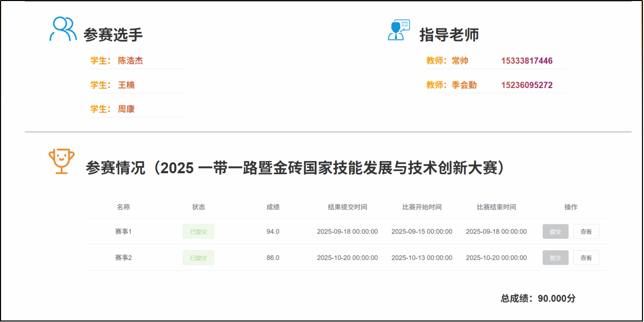This screenshot has height=322, width=644.
Task: Click the 成绩 column header
Action: point(273,207)
